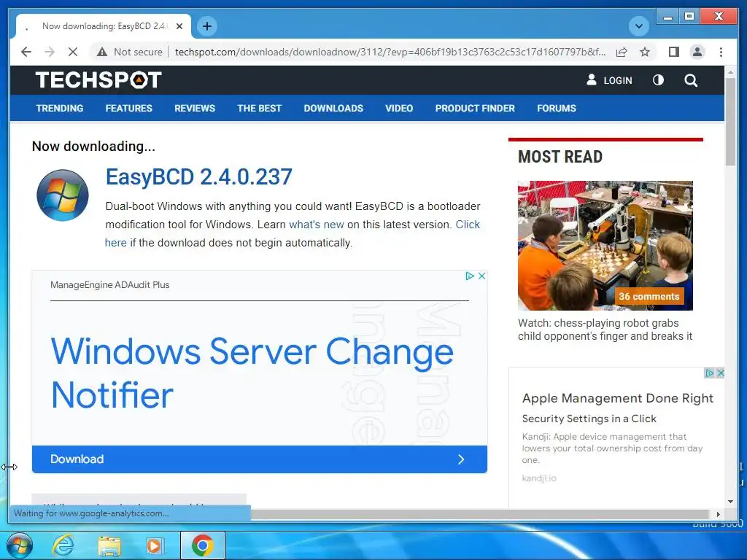Open THE BEST menu
The height and width of the screenshot is (560, 747).
[259, 108]
